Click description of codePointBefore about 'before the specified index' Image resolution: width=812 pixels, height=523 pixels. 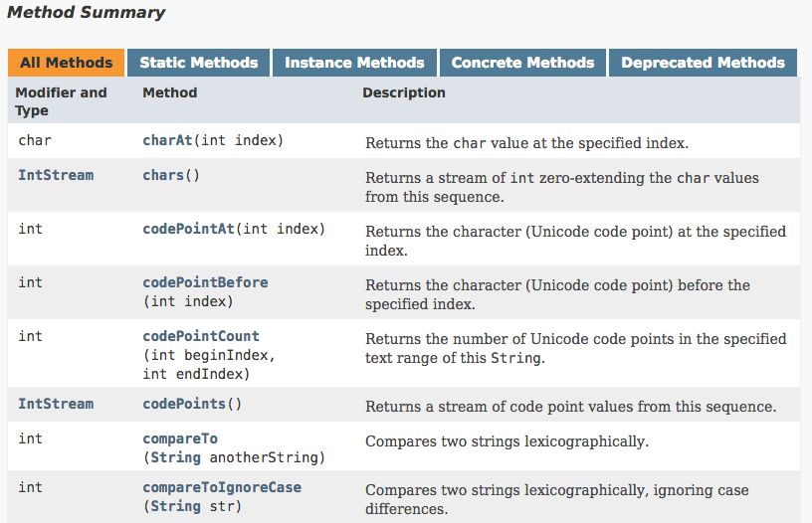pos(557,294)
